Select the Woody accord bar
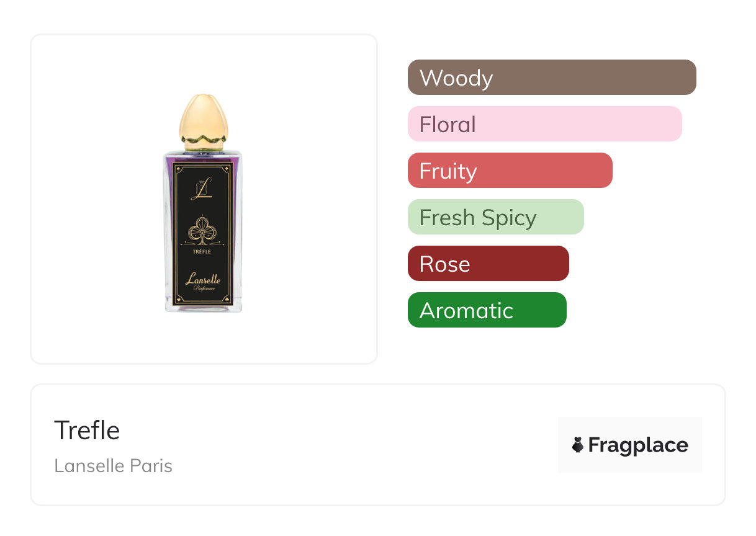The image size is (756, 536). [x=551, y=78]
